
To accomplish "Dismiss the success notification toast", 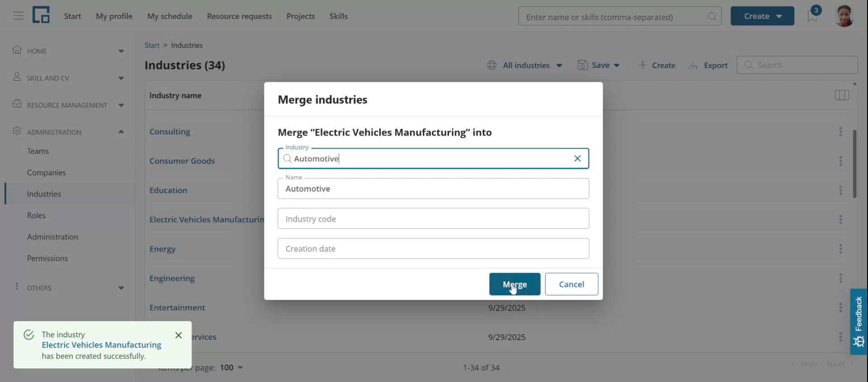I will (179, 335).
